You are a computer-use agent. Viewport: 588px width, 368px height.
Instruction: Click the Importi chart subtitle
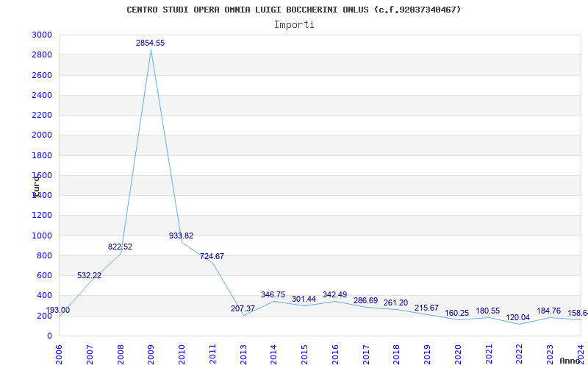click(x=294, y=25)
